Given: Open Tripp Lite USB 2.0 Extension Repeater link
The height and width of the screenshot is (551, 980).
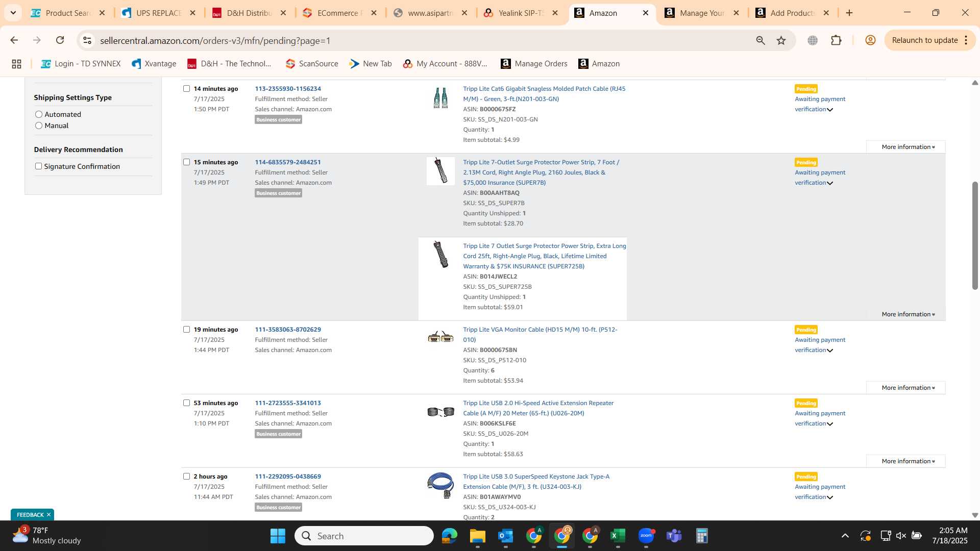Looking at the screenshot, I should [x=538, y=408].
